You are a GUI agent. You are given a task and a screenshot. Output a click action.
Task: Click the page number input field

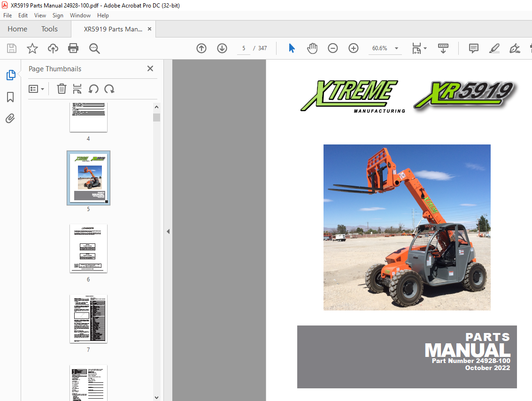coord(244,48)
